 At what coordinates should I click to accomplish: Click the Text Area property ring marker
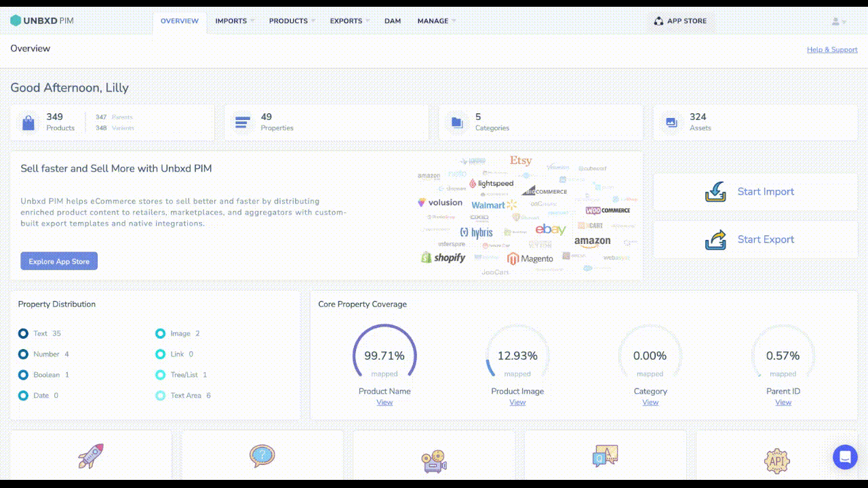click(160, 395)
